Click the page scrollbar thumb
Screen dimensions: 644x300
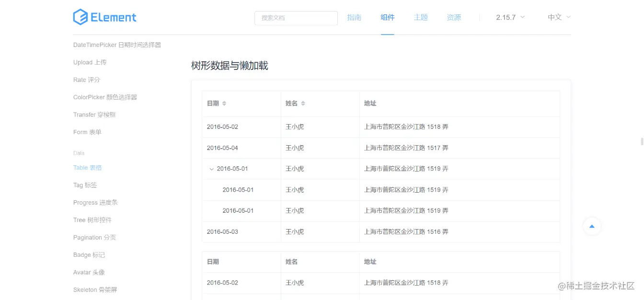(642, 141)
